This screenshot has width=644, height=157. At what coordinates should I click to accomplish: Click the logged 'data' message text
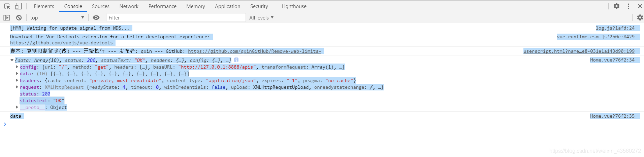[x=15, y=116]
